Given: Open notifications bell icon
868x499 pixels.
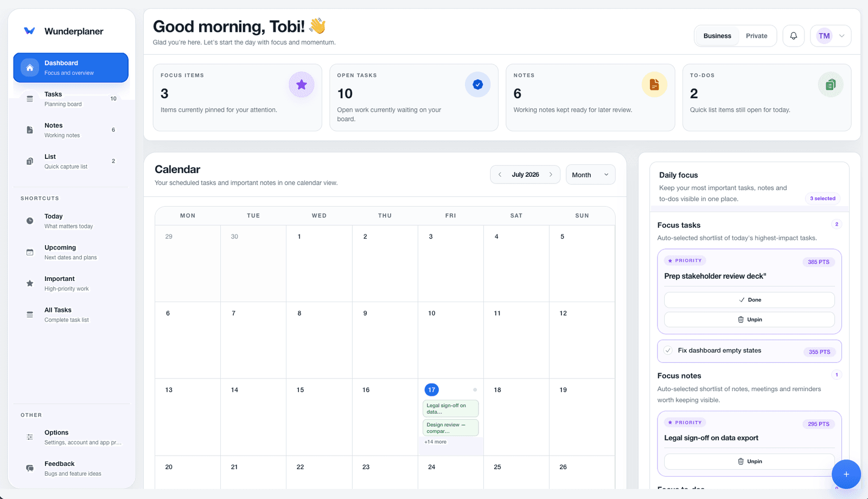Looking at the screenshot, I should [794, 36].
